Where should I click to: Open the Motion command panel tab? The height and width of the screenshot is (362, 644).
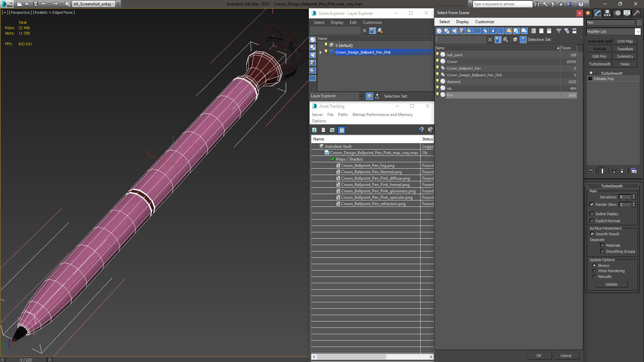(x=617, y=13)
